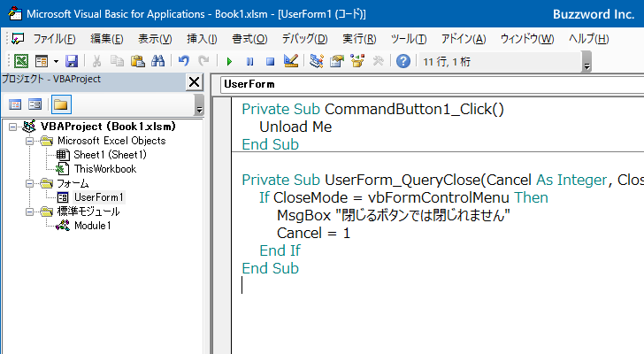Select Microsoft Excel Objects folder label
Screen dimensions: 644x354
point(111,141)
